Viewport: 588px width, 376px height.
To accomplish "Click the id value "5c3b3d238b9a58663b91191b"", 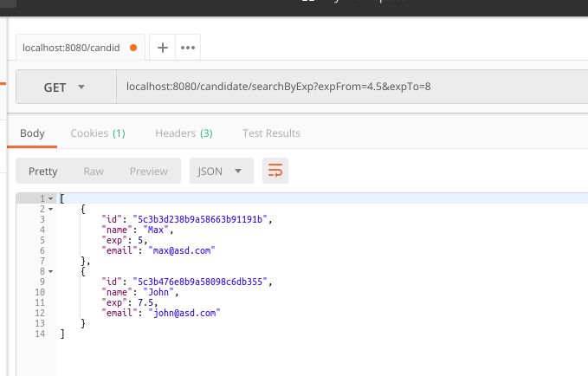I will [200, 219].
